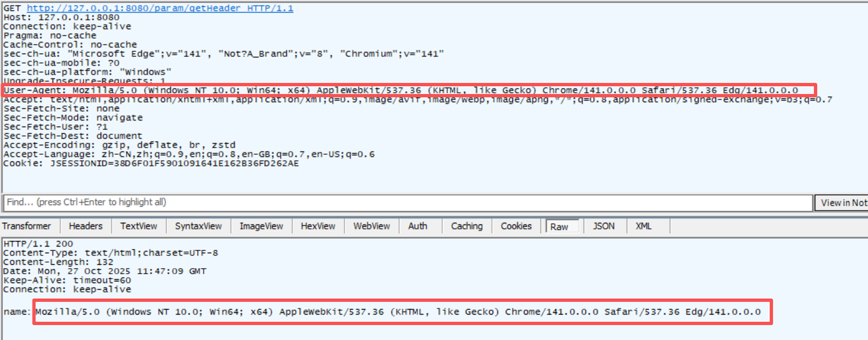Switch to the Transformer tab
This screenshot has width=868, height=340.
pyautogui.click(x=26, y=226)
